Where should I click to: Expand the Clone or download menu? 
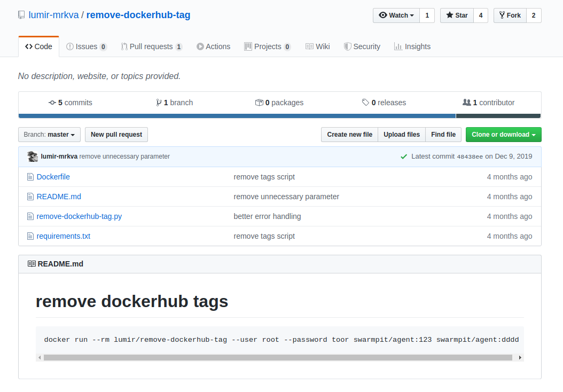pyautogui.click(x=503, y=135)
